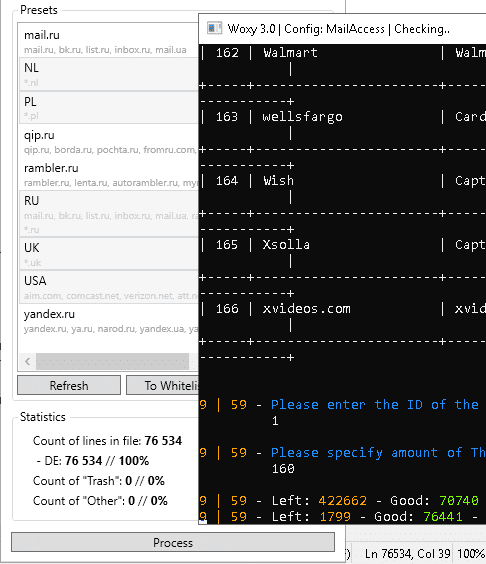Click the DE: 76 534 statistic line
This screenshot has height=564, width=486.
pyautogui.click(x=93, y=461)
